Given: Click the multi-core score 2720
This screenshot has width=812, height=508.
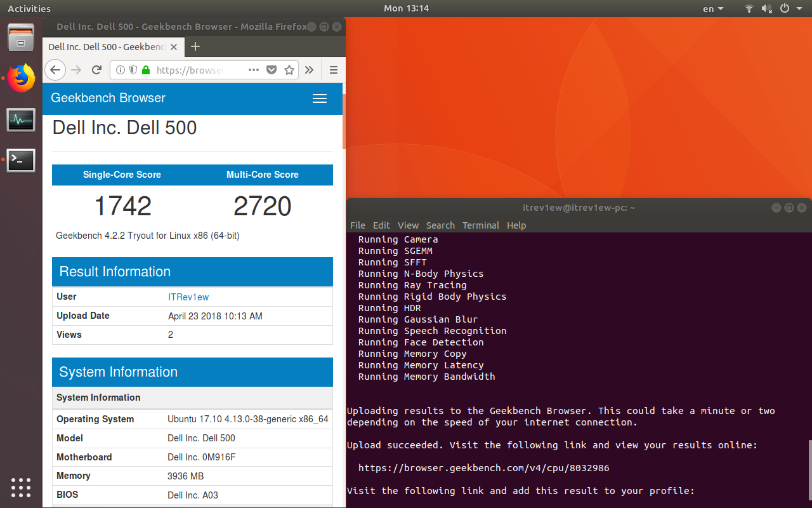Looking at the screenshot, I should pyautogui.click(x=262, y=206).
